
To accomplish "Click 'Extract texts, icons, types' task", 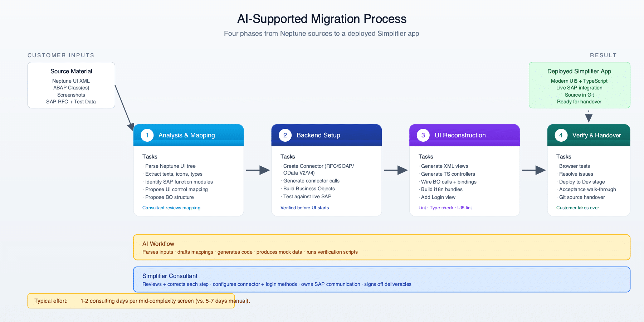I will pos(172,174).
